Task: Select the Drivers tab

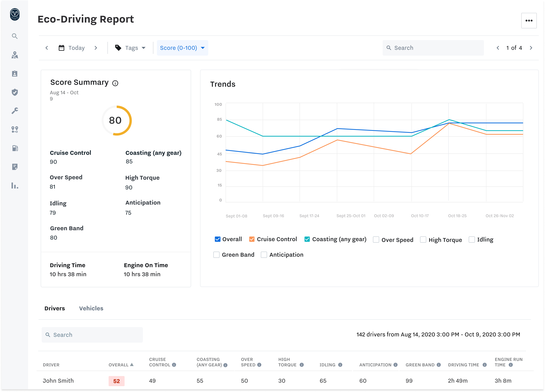Action: click(x=54, y=308)
